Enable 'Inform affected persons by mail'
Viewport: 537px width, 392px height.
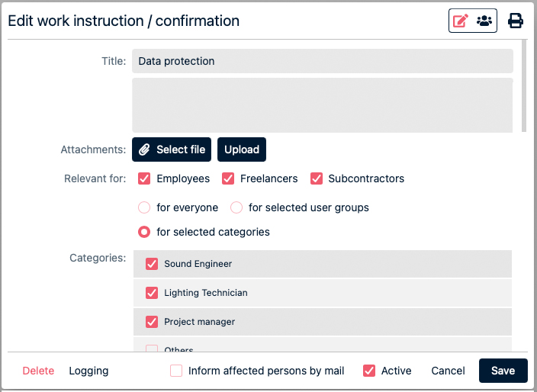point(176,371)
